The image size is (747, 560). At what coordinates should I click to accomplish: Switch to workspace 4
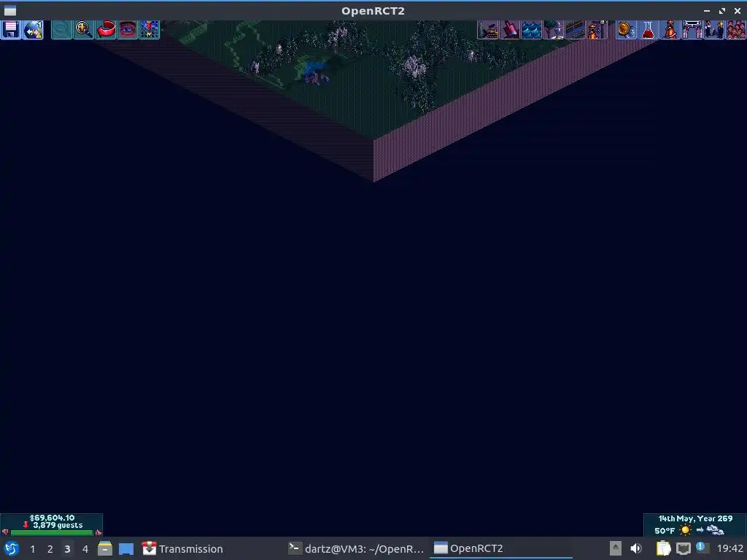point(85,549)
